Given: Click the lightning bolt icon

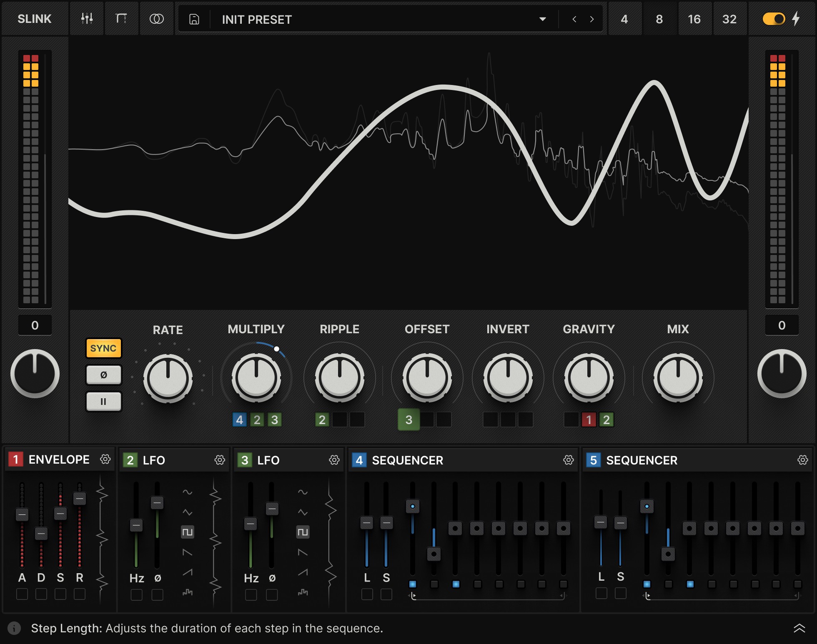Looking at the screenshot, I should (x=796, y=19).
